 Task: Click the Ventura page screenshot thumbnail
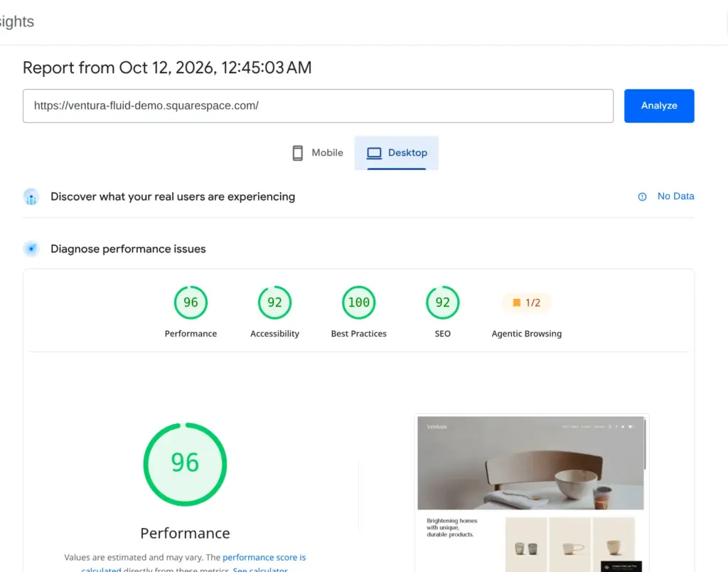pos(531,493)
